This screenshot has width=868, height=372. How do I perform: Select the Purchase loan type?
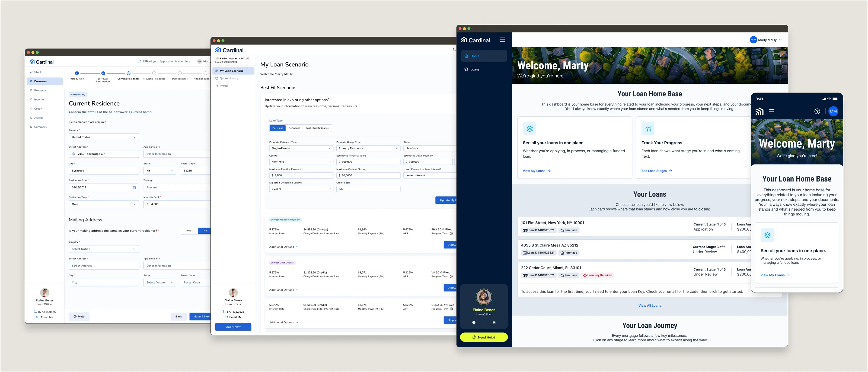(x=278, y=128)
